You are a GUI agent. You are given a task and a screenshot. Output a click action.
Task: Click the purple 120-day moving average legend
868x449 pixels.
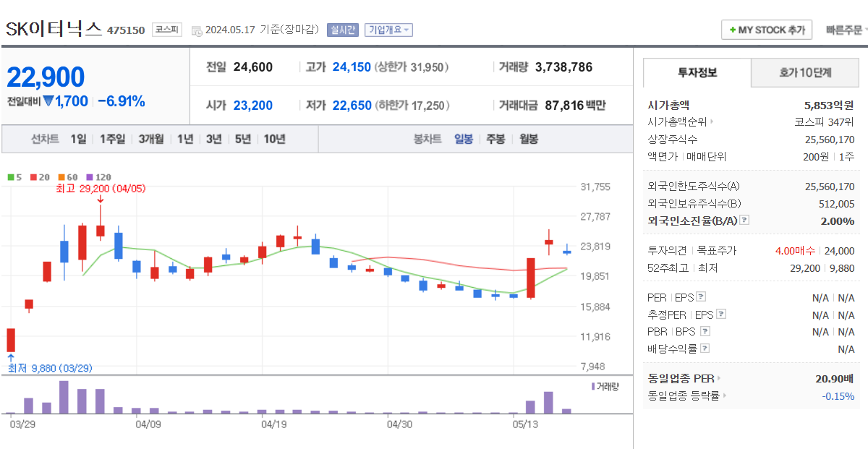tap(98, 177)
